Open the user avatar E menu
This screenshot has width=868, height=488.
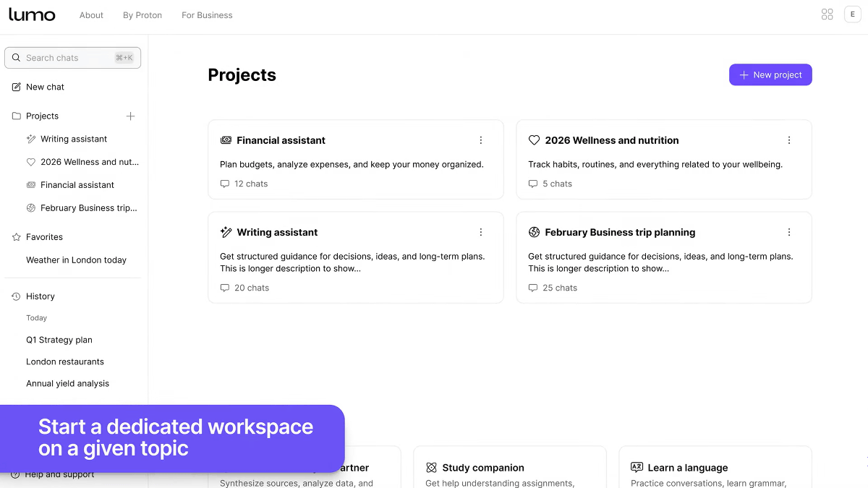852,14
